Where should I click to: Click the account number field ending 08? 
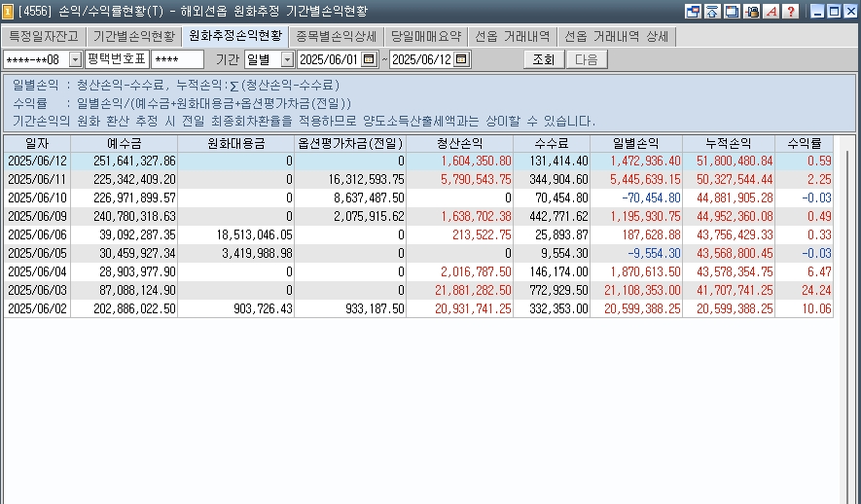tap(36, 59)
